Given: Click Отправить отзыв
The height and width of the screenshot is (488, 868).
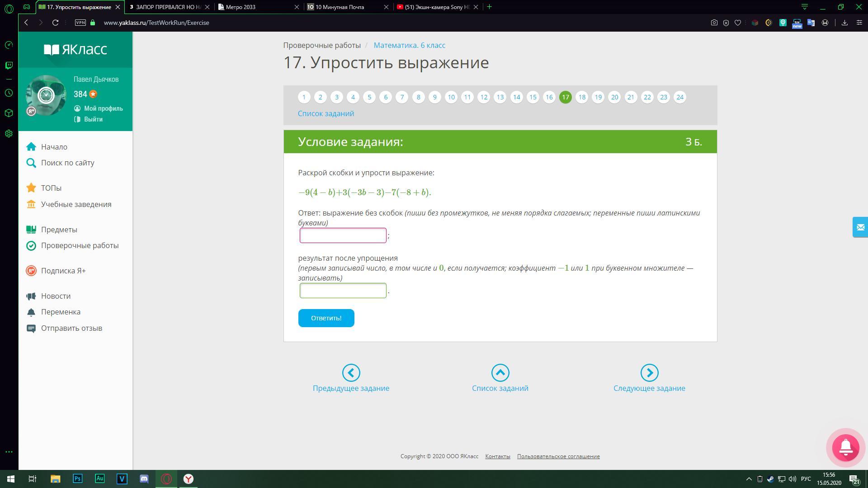Looking at the screenshot, I should [x=65, y=328].
